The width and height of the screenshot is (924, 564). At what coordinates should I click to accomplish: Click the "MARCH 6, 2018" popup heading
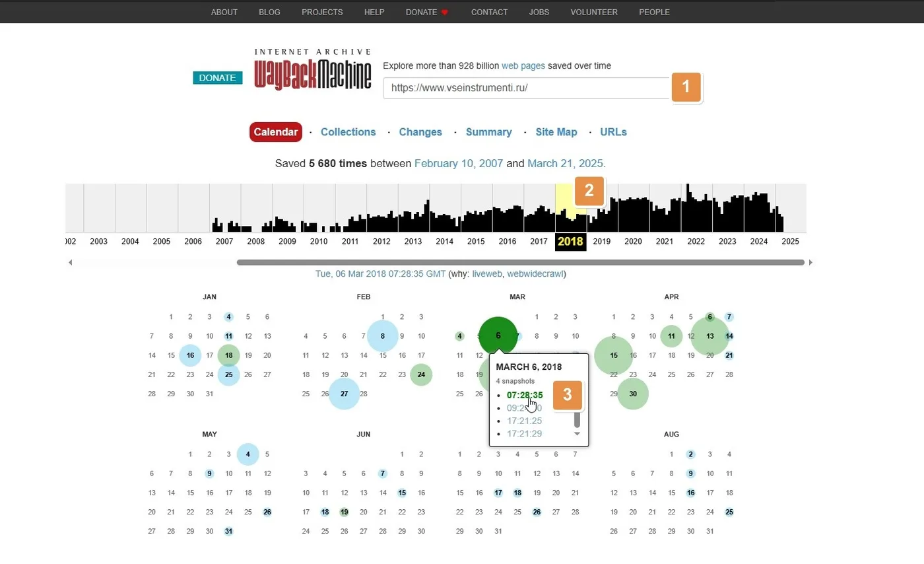(529, 367)
